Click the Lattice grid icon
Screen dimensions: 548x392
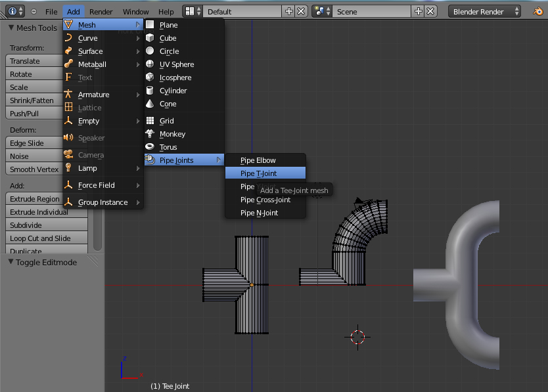point(68,107)
